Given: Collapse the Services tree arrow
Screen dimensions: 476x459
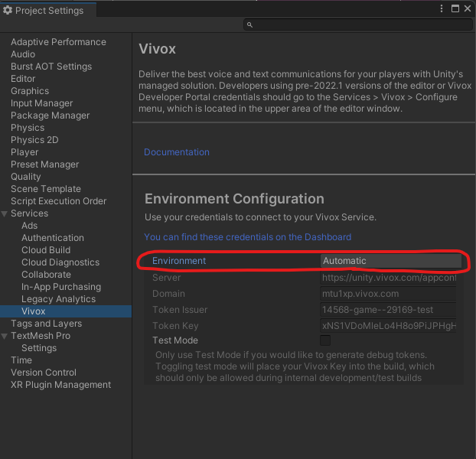Looking at the screenshot, I should click(5, 214).
